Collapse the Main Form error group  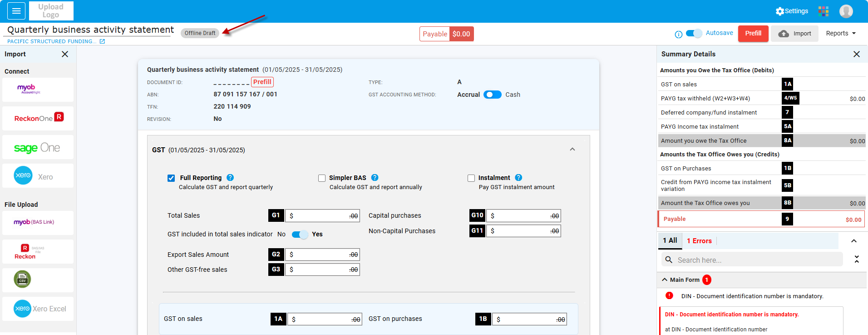click(x=665, y=280)
